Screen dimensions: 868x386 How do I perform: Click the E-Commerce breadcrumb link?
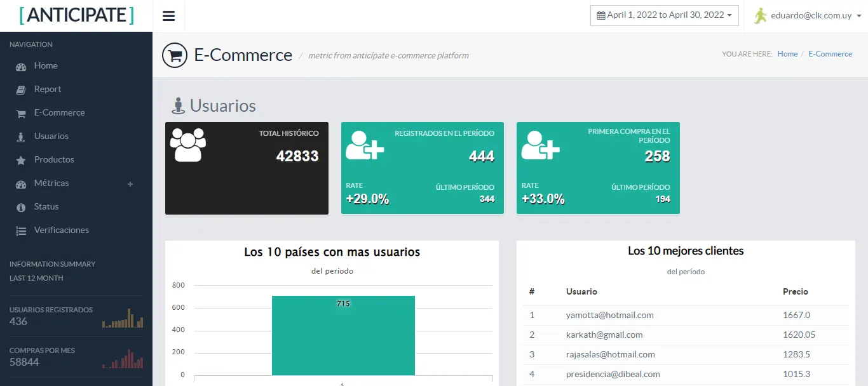tap(830, 54)
